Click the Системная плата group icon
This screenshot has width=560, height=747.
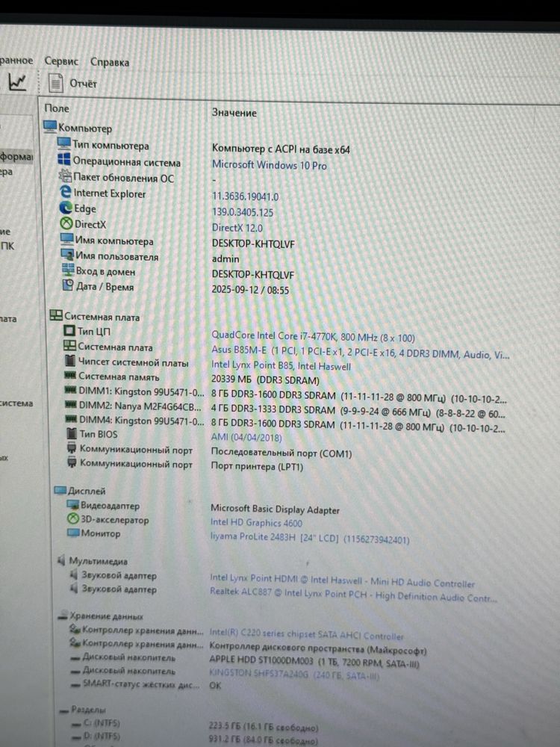pyautogui.click(x=56, y=315)
